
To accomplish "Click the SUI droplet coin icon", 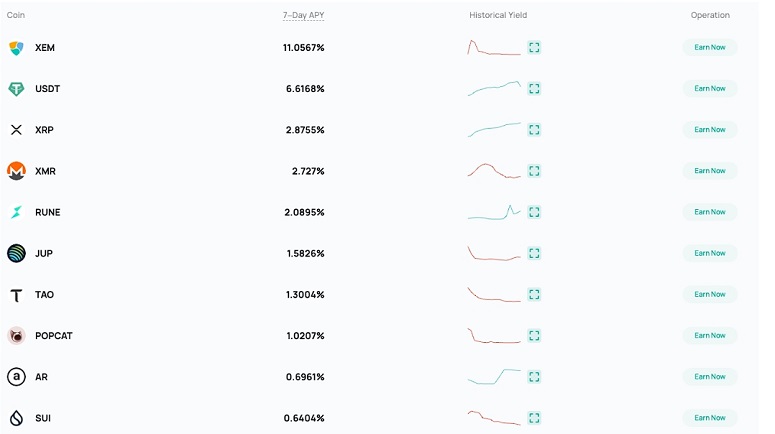I will 16,418.
